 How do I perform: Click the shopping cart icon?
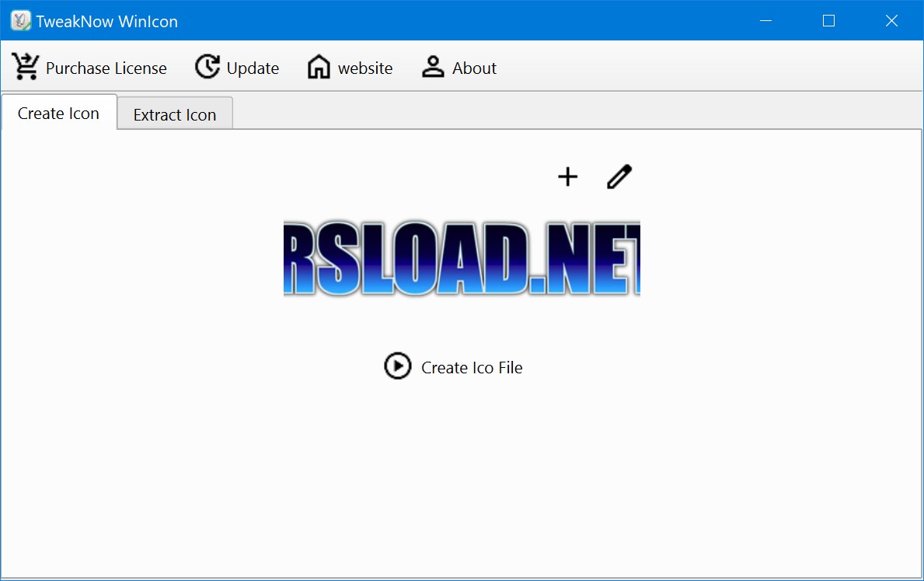pyautogui.click(x=26, y=68)
